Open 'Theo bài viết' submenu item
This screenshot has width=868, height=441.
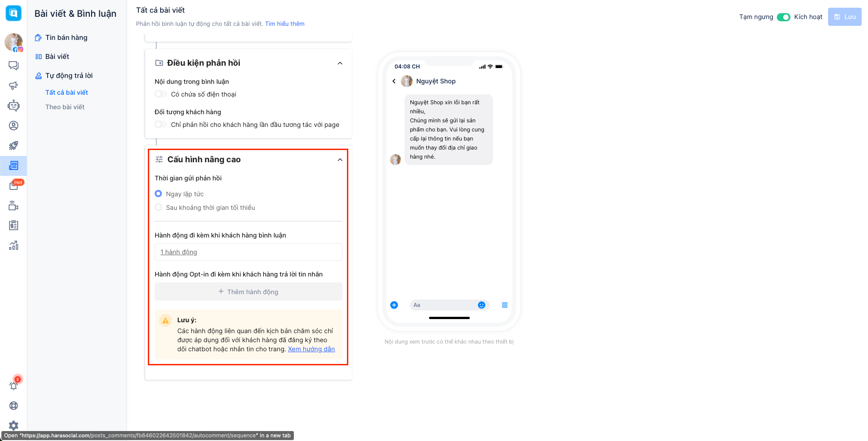point(65,107)
